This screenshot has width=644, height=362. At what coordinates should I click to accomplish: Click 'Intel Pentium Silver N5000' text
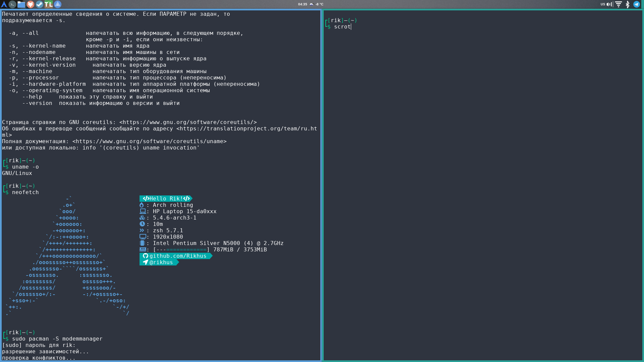(197, 243)
